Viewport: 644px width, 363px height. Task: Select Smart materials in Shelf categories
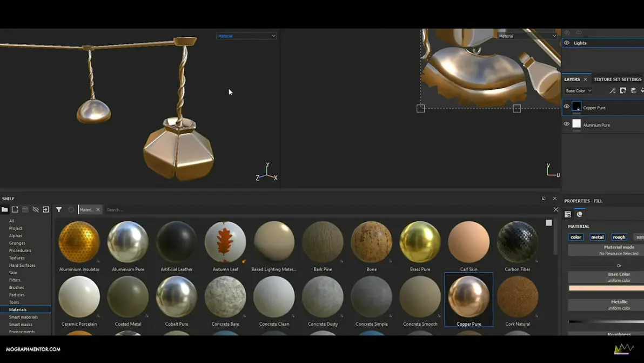tap(23, 317)
